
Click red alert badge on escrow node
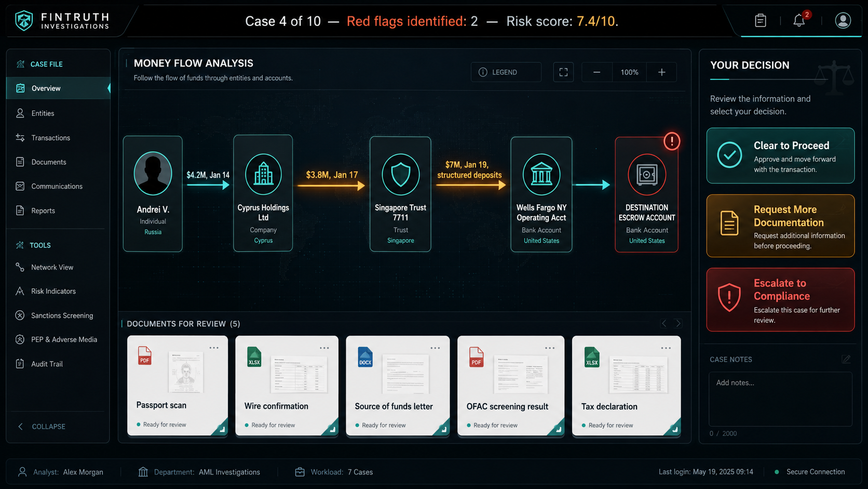672,141
